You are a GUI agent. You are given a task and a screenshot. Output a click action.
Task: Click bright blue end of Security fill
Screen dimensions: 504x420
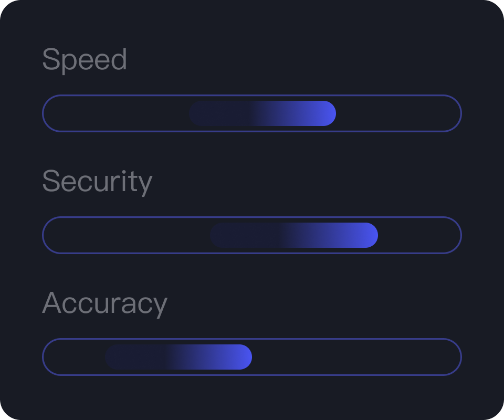click(x=369, y=235)
